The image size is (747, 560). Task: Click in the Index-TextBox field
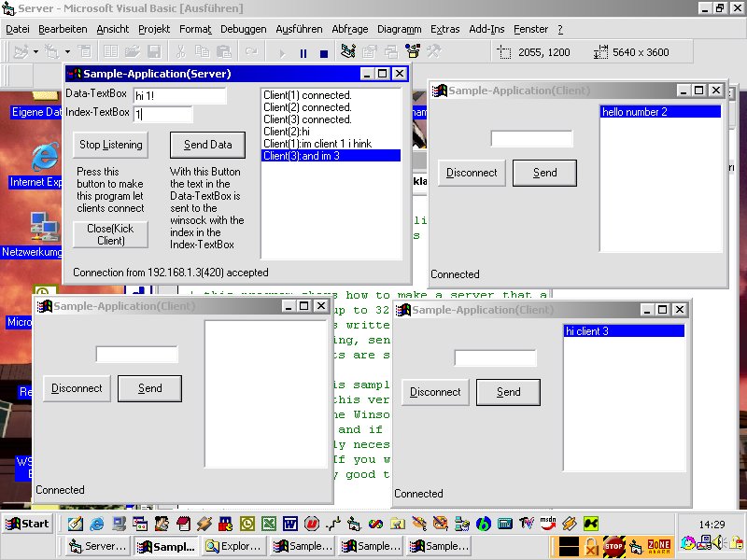tap(163, 114)
